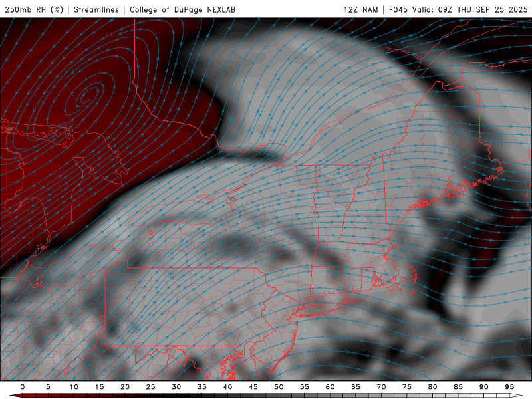Click the color scale label "60"

(330, 387)
